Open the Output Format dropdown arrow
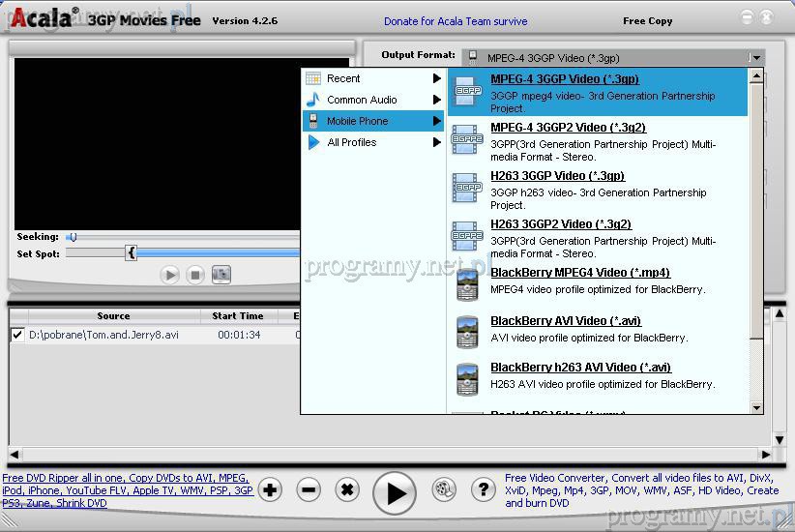Image resolution: width=795 pixels, height=532 pixels. [755, 58]
